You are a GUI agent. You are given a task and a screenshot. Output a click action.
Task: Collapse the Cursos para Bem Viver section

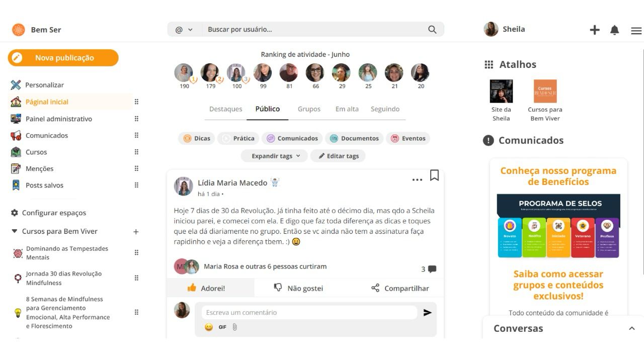tap(14, 231)
